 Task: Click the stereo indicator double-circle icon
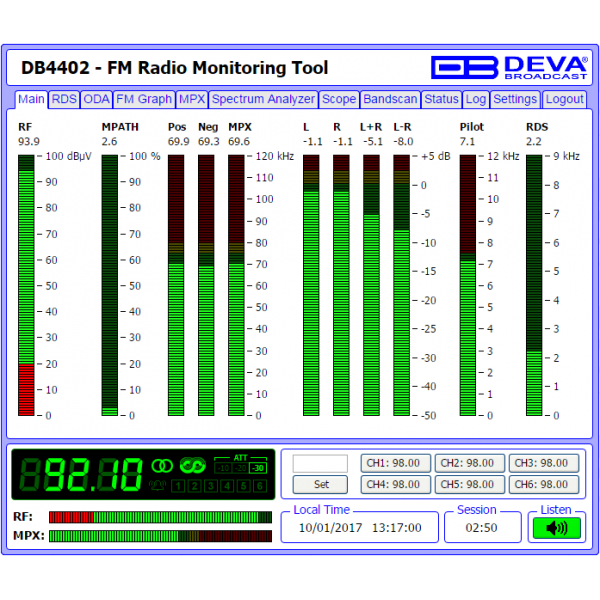162,466
